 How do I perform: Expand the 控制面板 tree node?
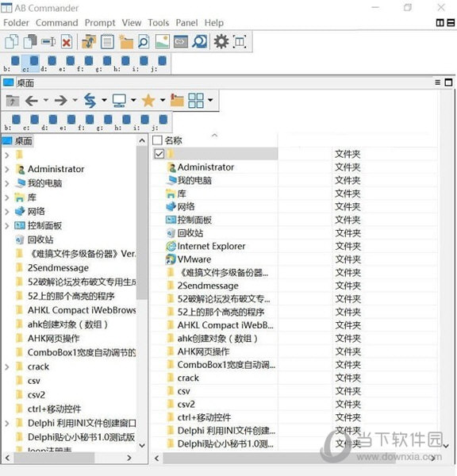click(x=7, y=225)
